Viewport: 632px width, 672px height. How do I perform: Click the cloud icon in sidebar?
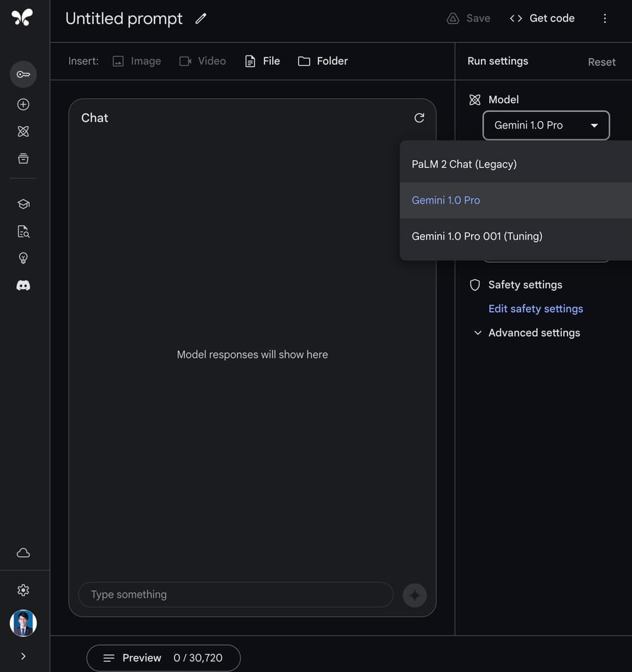point(23,553)
